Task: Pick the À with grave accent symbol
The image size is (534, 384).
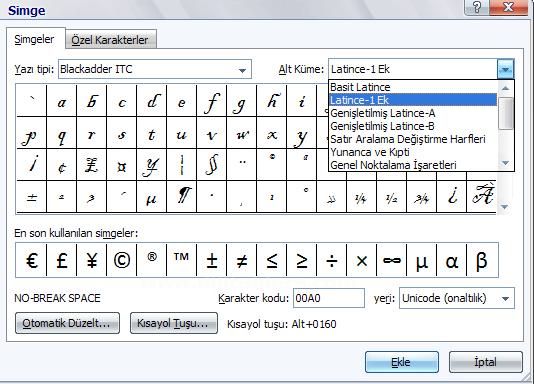Action: [x=481, y=197]
